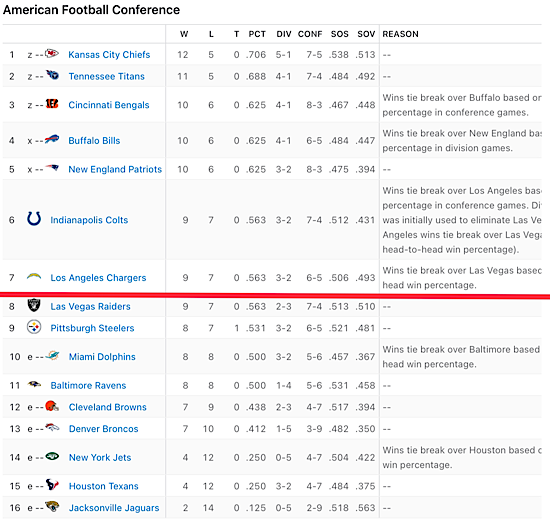Image resolution: width=550 pixels, height=522 pixels.
Task: Click the SOS column header
Action: [x=340, y=34]
